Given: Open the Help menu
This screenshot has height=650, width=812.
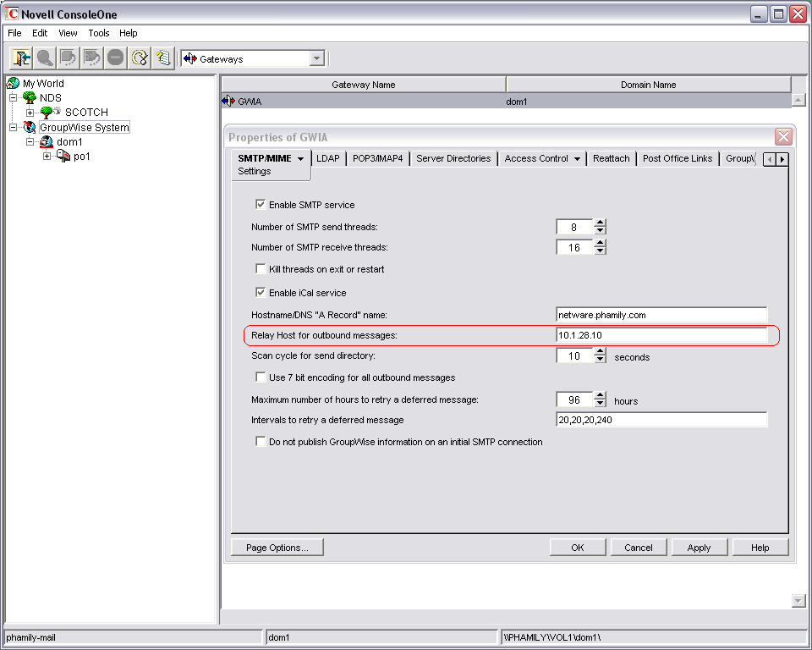Looking at the screenshot, I should coord(129,33).
